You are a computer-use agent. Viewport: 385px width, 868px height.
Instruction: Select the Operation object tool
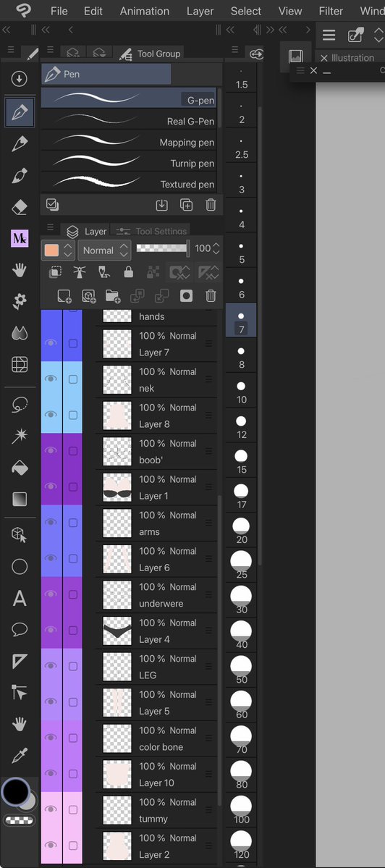pos(20,535)
